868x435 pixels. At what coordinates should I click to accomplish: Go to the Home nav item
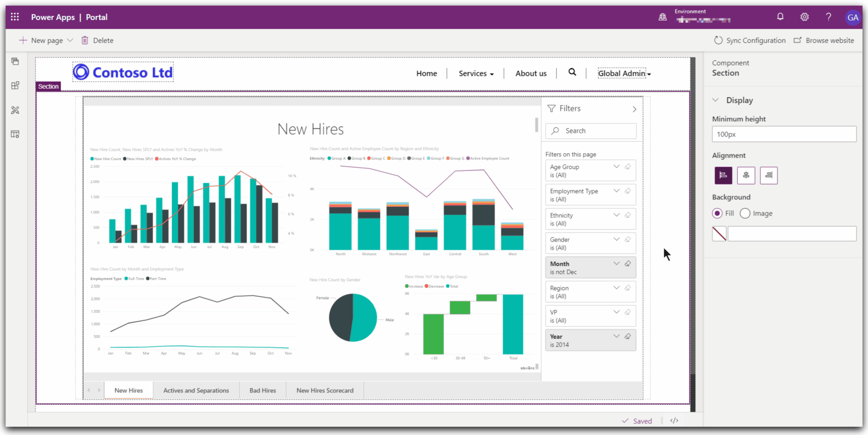coord(427,73)
